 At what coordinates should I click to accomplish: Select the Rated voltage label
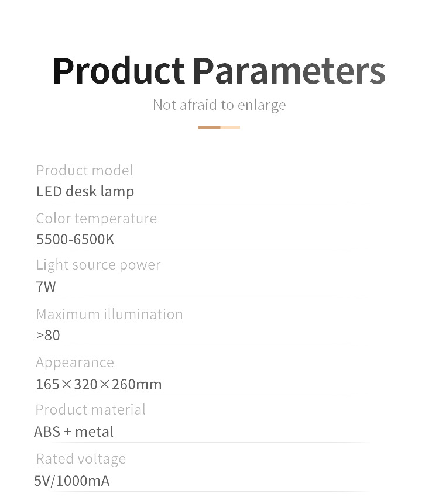tap(80, 458)
